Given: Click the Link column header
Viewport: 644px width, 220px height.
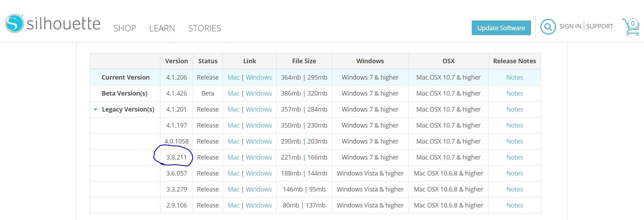Looking at the screenshot, I should click(249, 61).
